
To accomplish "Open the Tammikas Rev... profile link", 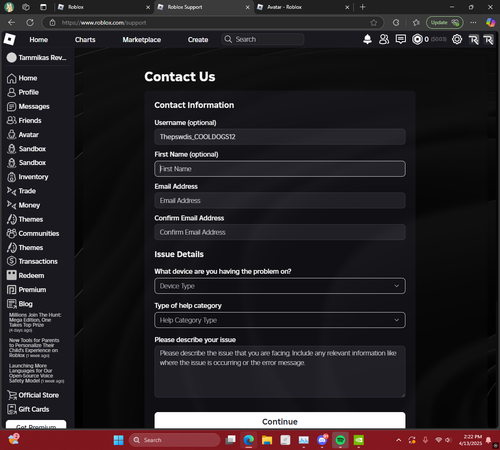I will click(37, 58).
